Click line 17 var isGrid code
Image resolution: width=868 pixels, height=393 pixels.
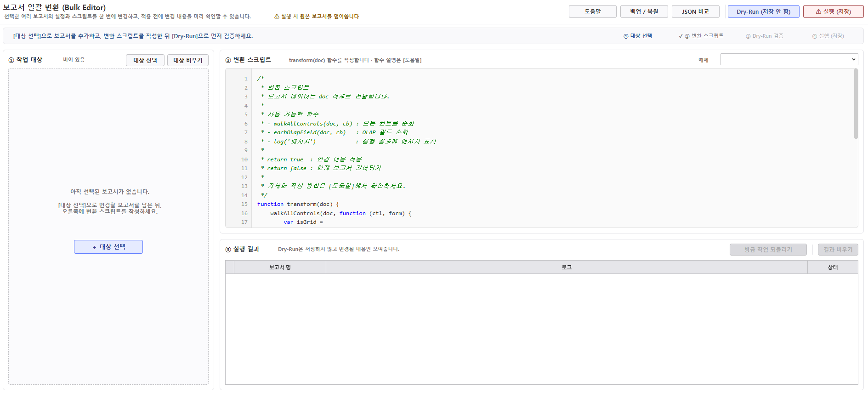(303, 222)
